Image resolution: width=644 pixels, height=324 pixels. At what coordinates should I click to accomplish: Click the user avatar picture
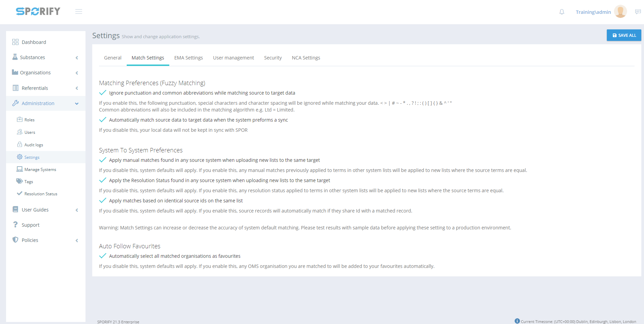(x=620, y=12)
